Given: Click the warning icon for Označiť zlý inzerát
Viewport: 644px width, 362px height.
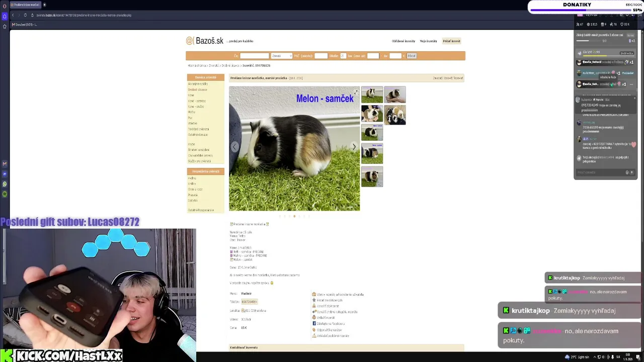Looking at the screenshot, I should click(x=314, y=306).
